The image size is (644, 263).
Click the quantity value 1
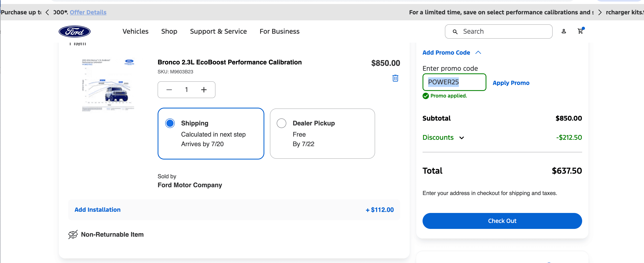[187, 90]
